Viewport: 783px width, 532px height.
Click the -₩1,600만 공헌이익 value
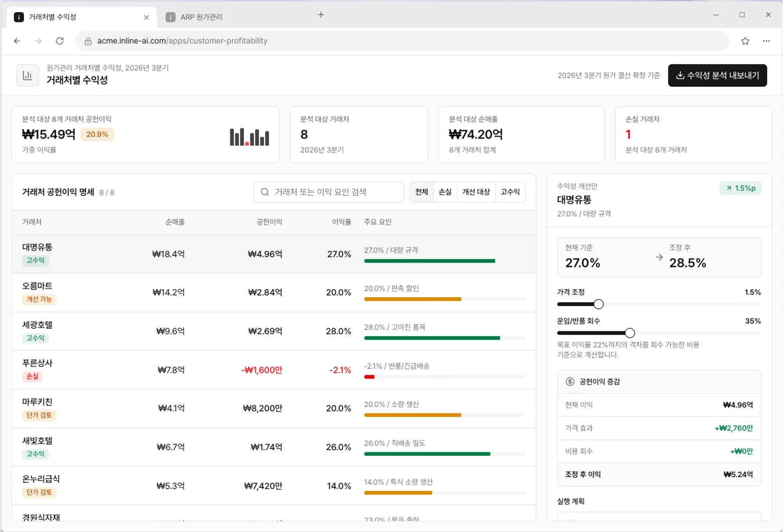(x=262, y=370)
